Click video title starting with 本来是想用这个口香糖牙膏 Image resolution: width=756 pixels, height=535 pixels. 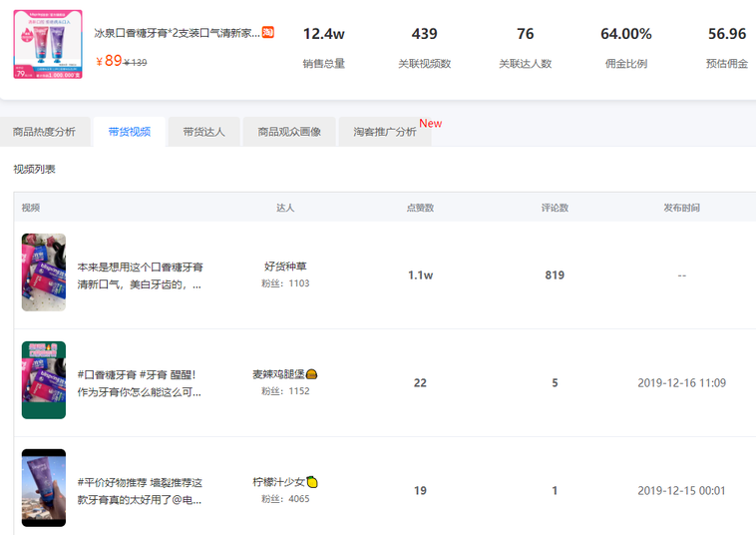[x=140, y=275]
